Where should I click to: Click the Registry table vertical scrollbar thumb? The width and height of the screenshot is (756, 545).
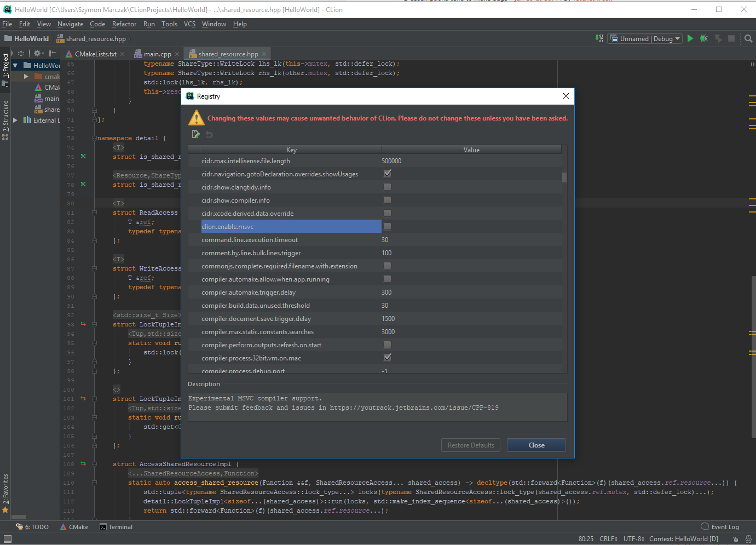564,177
